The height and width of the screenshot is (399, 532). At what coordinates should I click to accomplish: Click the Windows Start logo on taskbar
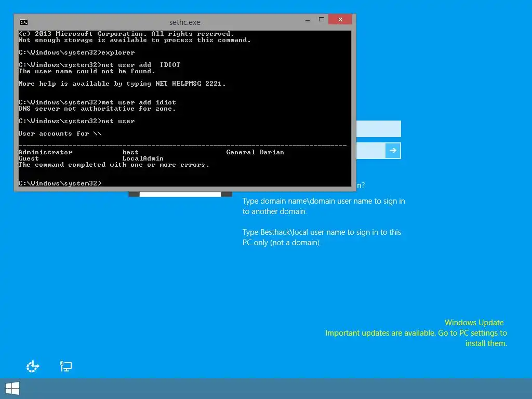(x=12, y=389)
